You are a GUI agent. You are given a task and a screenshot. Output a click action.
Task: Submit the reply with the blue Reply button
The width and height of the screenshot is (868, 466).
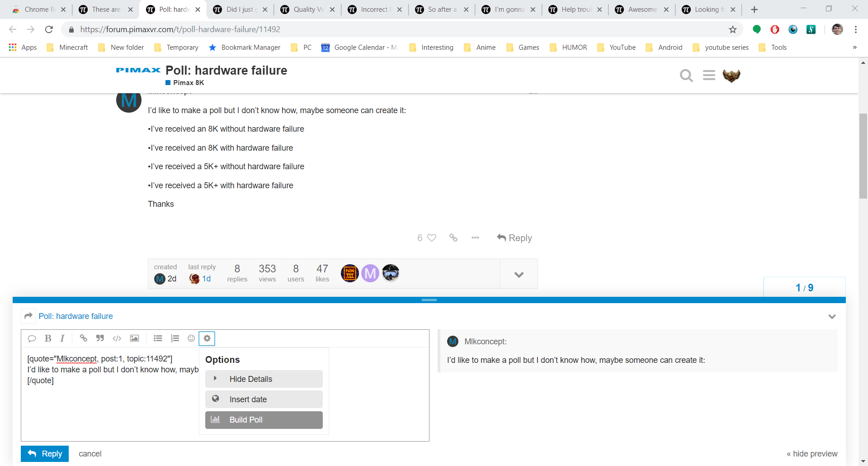[45, 454]
